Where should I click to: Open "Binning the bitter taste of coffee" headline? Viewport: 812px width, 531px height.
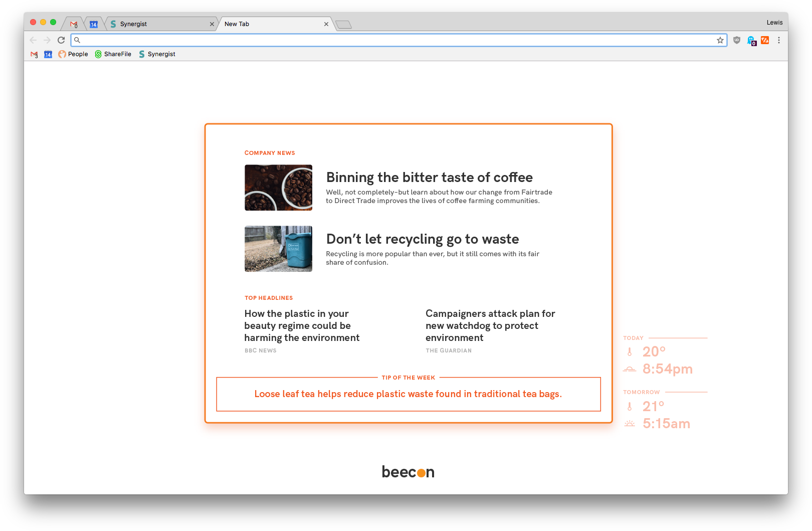[x=429, y=178]
